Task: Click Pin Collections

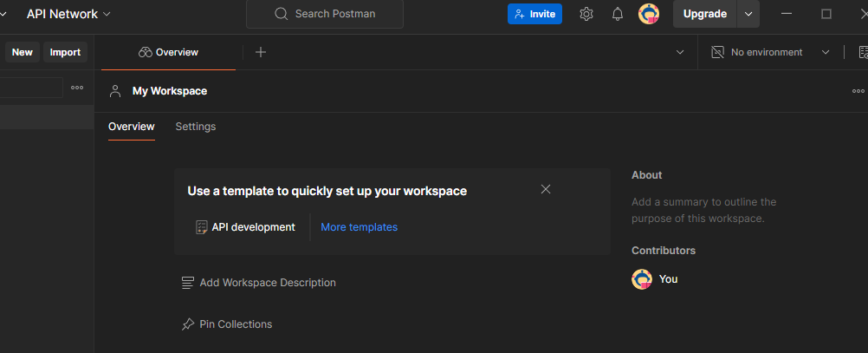Action: (227, 324)
